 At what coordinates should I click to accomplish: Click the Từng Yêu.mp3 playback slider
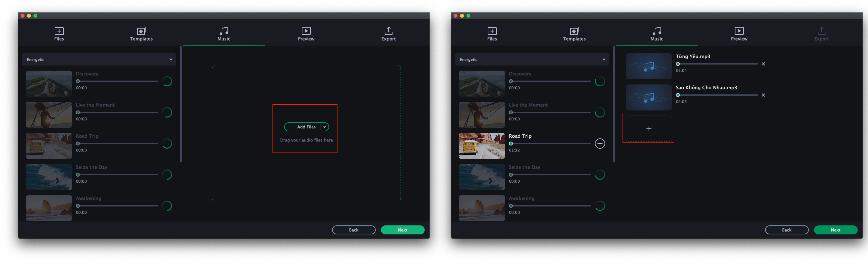click(x=717, y=64)
